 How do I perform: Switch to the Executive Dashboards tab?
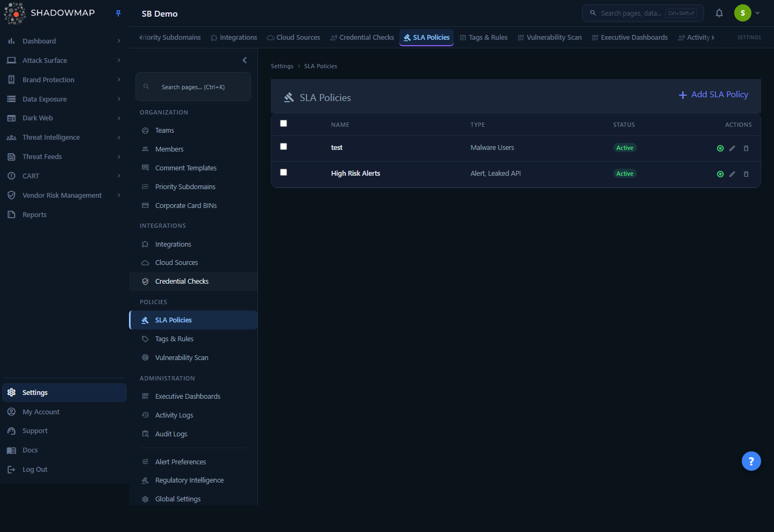630,38
